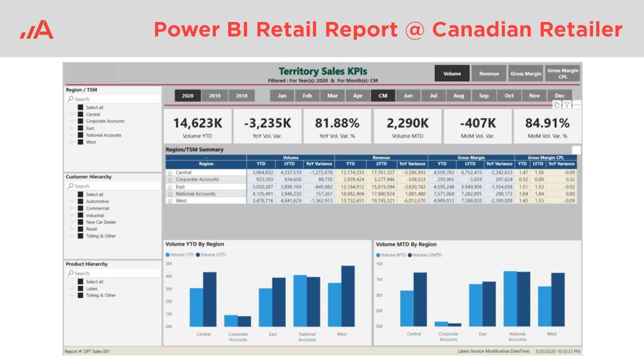Click the Volume MTD legend marker
644x362 pixels.
click(x=378, y=255)
